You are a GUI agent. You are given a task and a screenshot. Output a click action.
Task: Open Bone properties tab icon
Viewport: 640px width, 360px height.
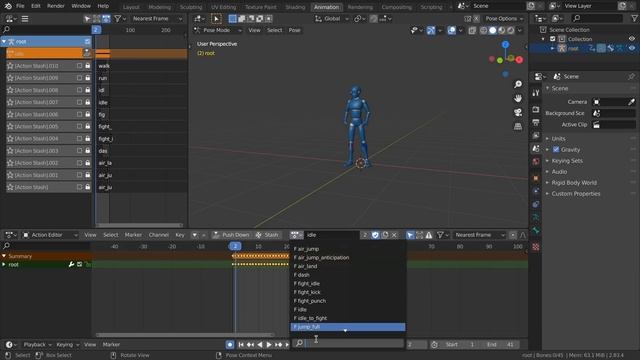tap(536, 230)
